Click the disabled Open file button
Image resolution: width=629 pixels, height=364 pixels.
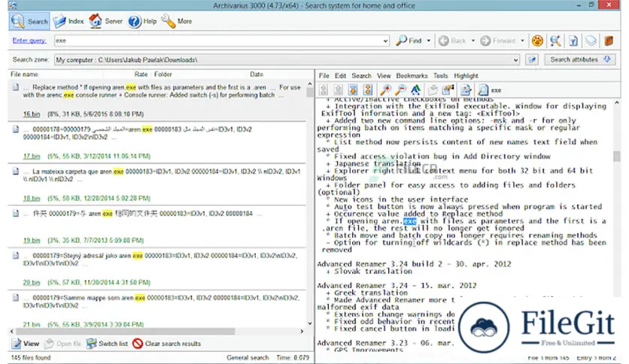click(x=62, y=344)
